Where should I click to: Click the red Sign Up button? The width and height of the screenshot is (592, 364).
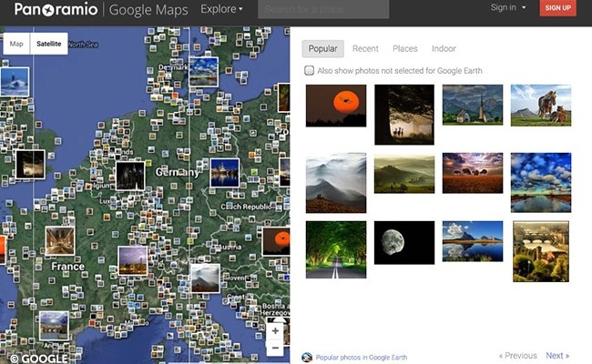[x=557, y=8]
